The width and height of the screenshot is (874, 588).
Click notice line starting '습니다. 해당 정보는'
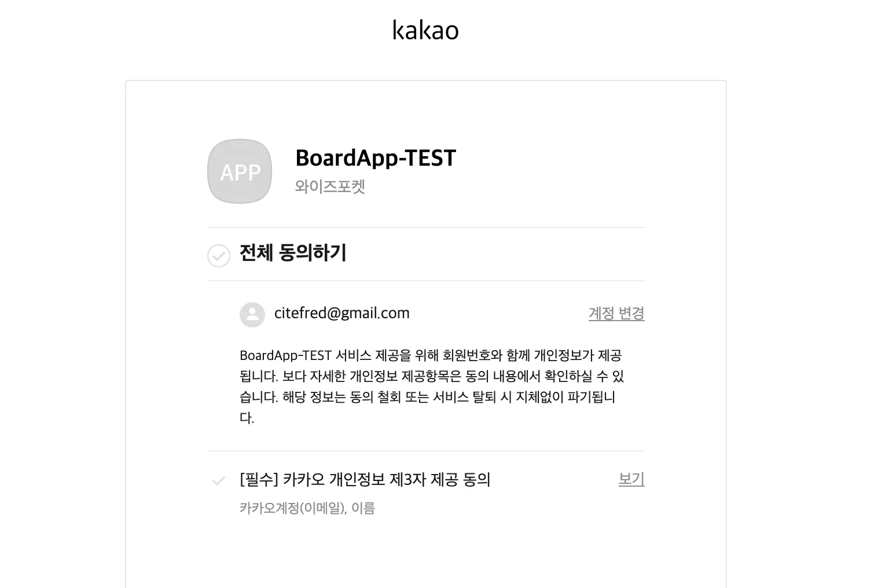click(x=427, y=397)
